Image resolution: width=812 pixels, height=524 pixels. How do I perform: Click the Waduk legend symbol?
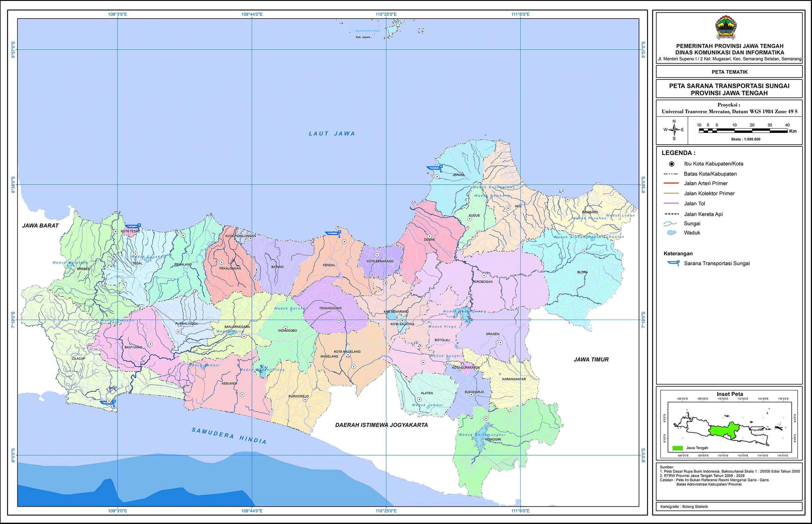coord(671,233)
